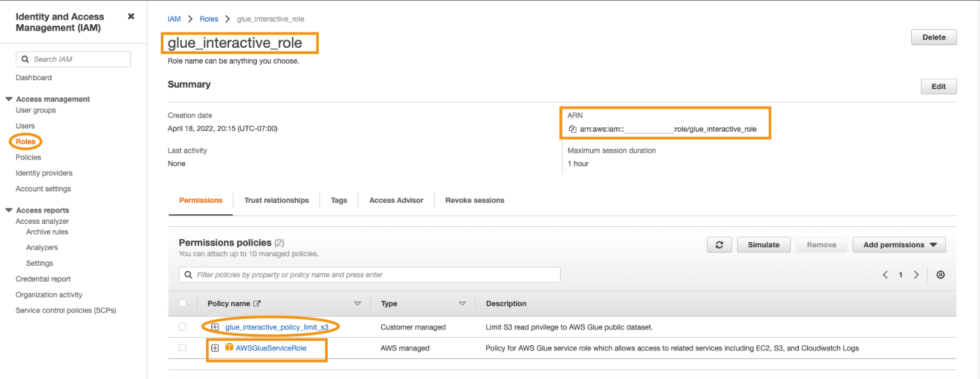Check the AWSGlueServiceRole row checkbox
This screenshot has width=980, height=379.
[183, 348]
